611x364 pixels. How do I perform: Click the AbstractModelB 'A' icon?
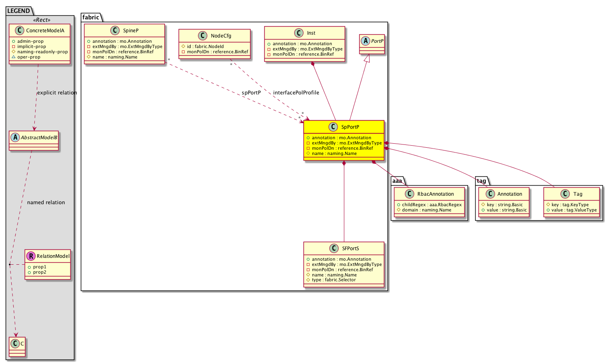(x=15, y=138)
